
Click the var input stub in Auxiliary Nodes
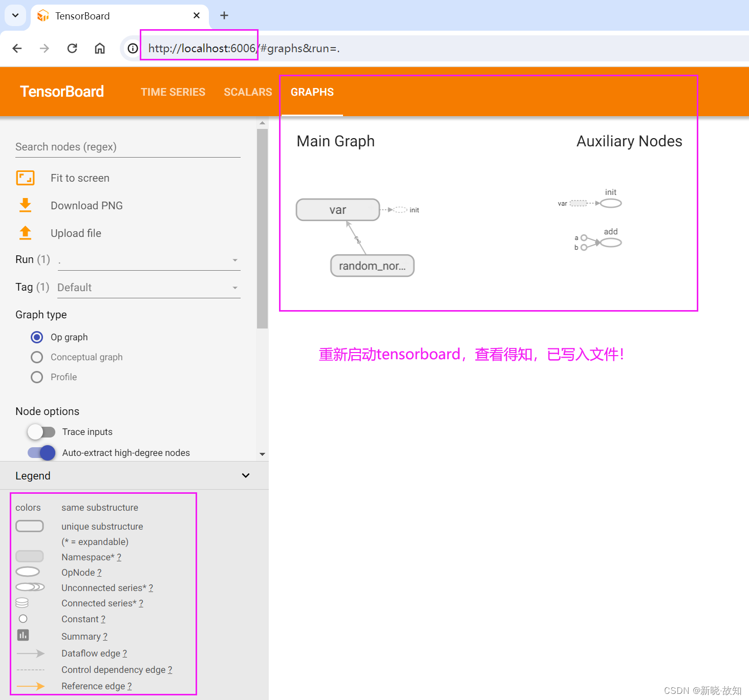point(579,203)
